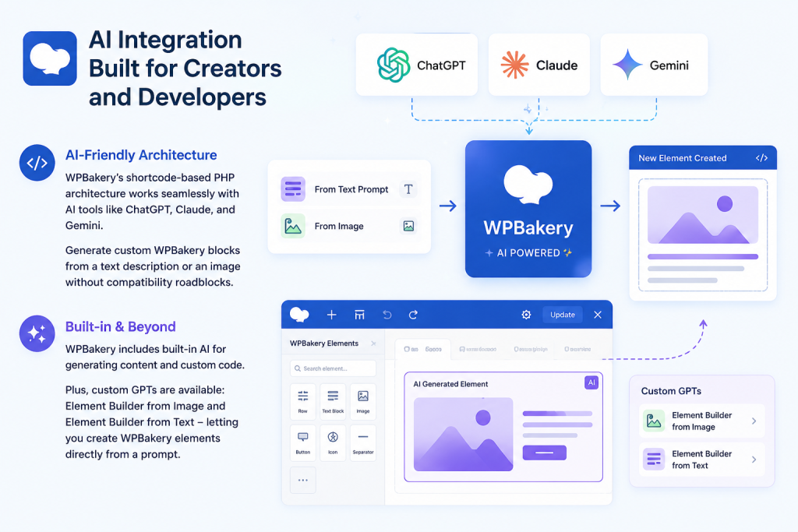The height and width of the screenshot is (532, 798).
Task: Focus the Search element field
Action: 333,368
